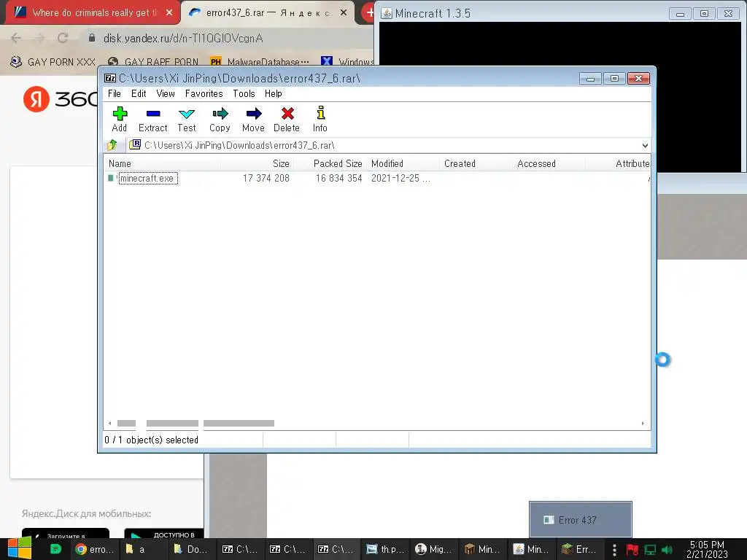Click Chrome's forward navigation arrow
Viewport: 747px width, 560px height.
point(39,38)
